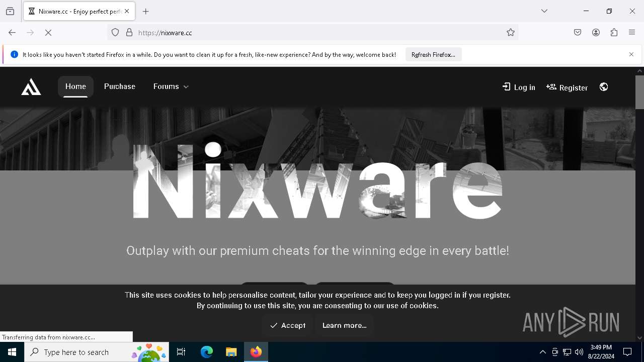Open the Windows notification center

(627, 352)
